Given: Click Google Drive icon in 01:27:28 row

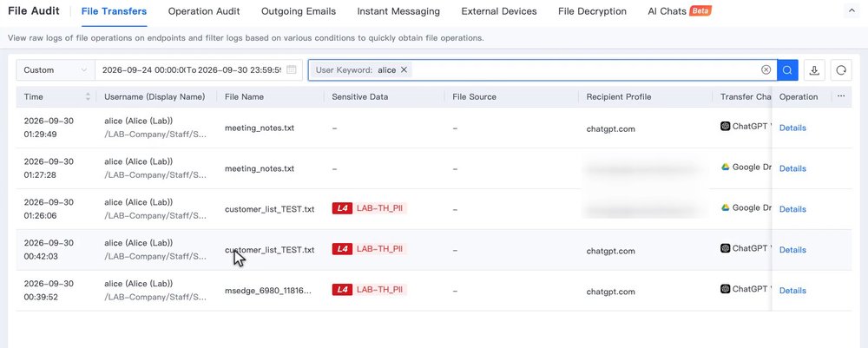Looking at the screenshot, I should click(725, 167).
